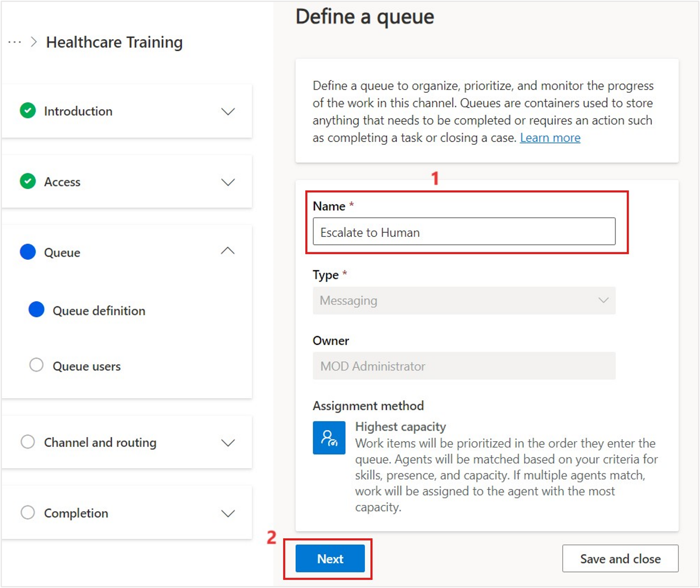This screenshot has width=700, height=588.
Task: Select the Completion step circle
Action: pos(28,512)
